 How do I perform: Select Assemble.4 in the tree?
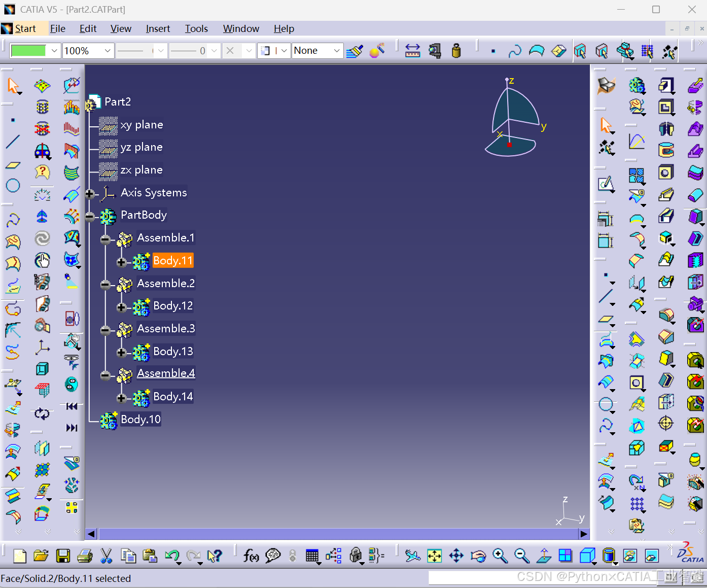[166, 373]
